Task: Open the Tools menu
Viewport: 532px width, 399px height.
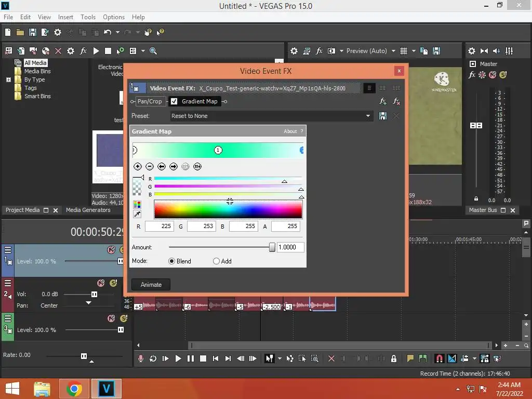Action: point(88,17)
